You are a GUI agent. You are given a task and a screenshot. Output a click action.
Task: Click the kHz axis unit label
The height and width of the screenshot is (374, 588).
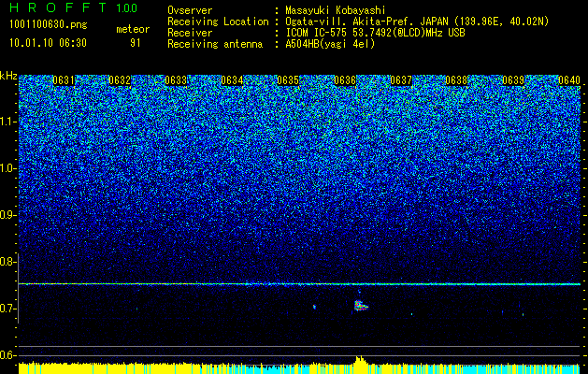pyautogui.click(x=8, y=76)
